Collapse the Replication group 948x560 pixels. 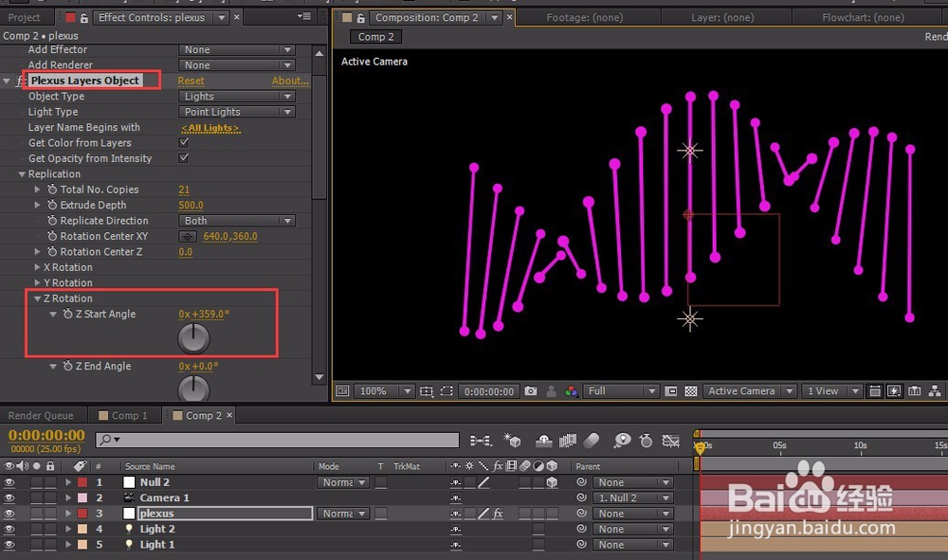(22, 174)
